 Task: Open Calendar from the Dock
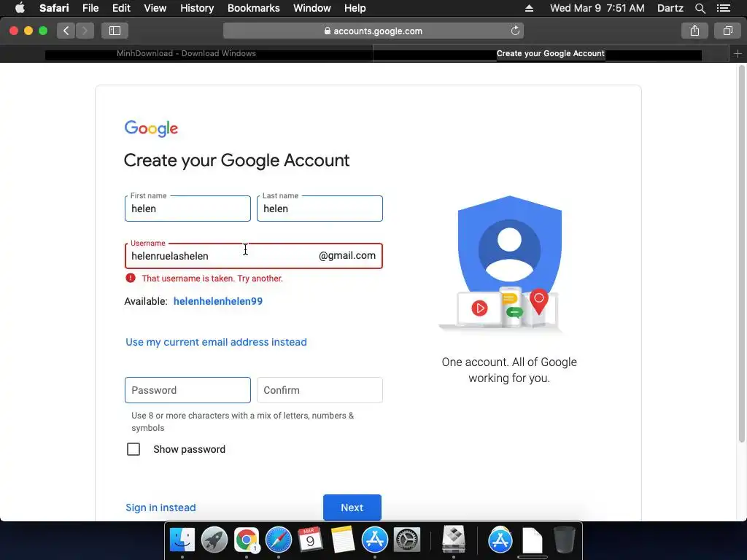310,540
